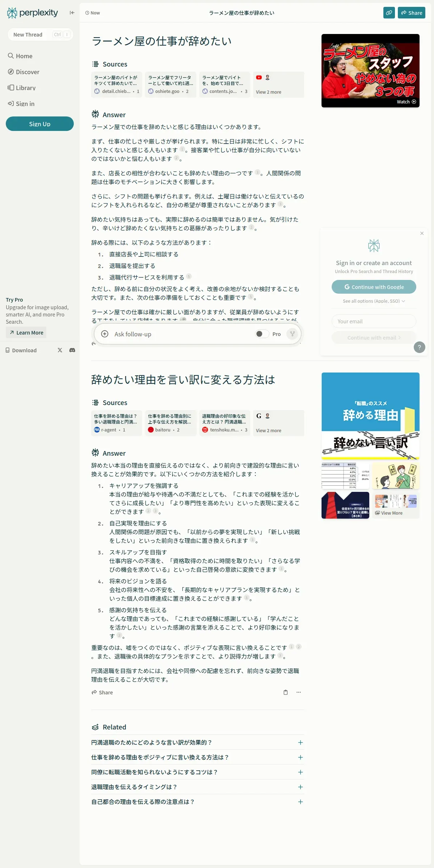This screenshot has height=868, width=434.
Task: Click the Sign Up button
Action: click(x=40, y=124)
